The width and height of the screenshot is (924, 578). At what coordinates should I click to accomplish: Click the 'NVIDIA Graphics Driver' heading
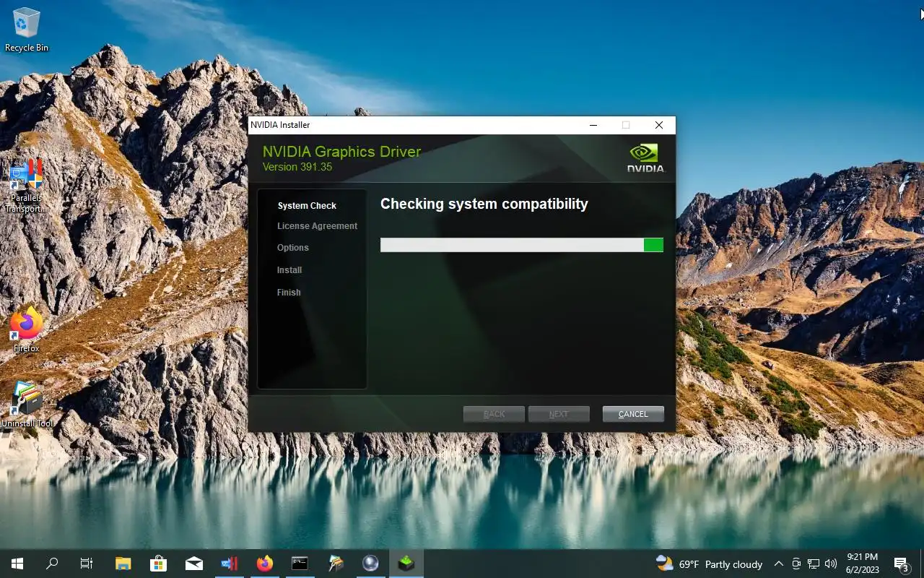341,152
